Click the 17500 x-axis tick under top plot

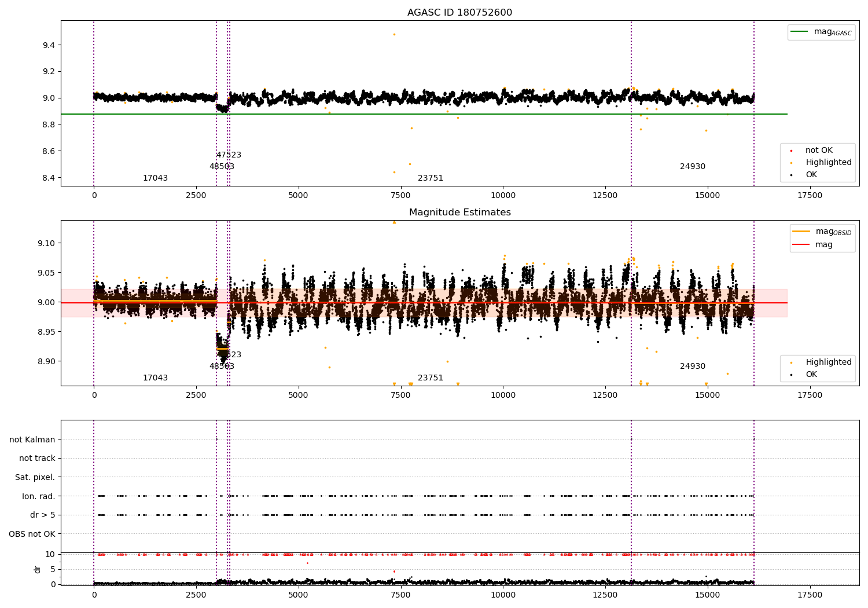810,196
